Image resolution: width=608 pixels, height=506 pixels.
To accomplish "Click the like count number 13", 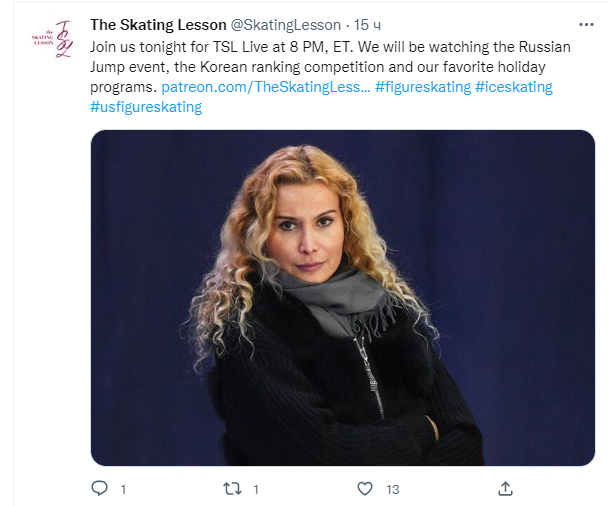I will click(x=393, y=490).
